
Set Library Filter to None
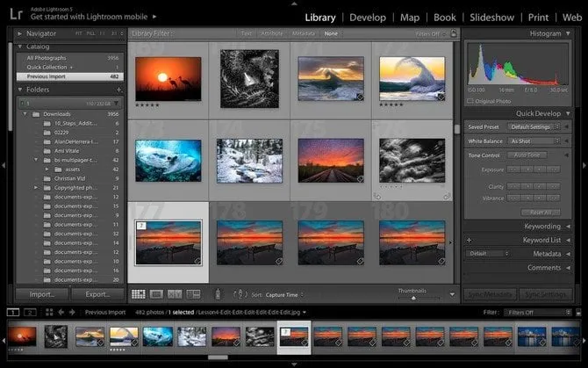(x=331, y=33)
